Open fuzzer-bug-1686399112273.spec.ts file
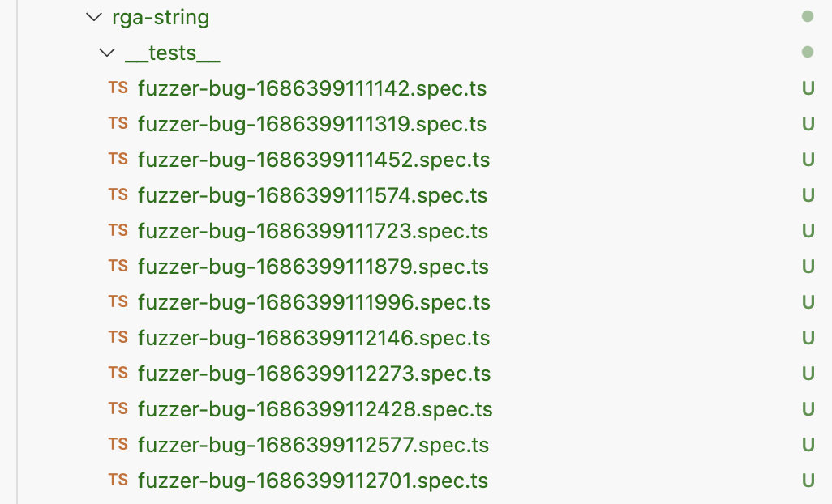Screen dimensions: 832x504 tap(314, 374)
